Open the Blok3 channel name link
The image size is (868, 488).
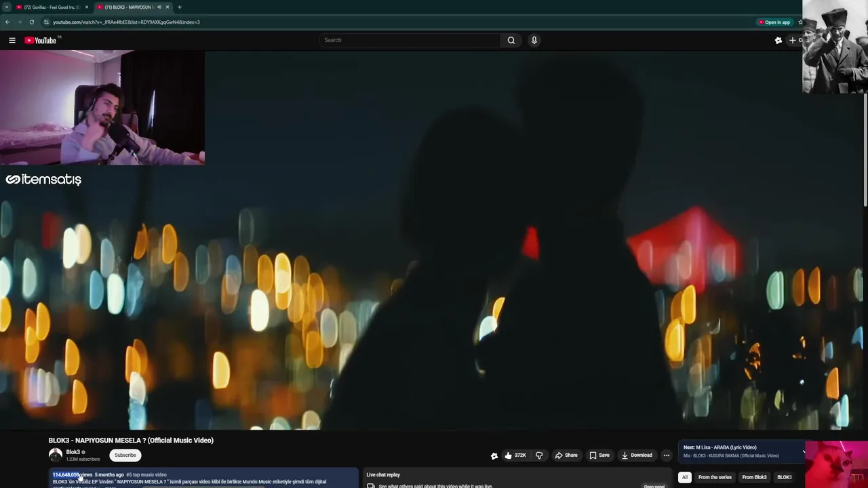pos(73,452)
